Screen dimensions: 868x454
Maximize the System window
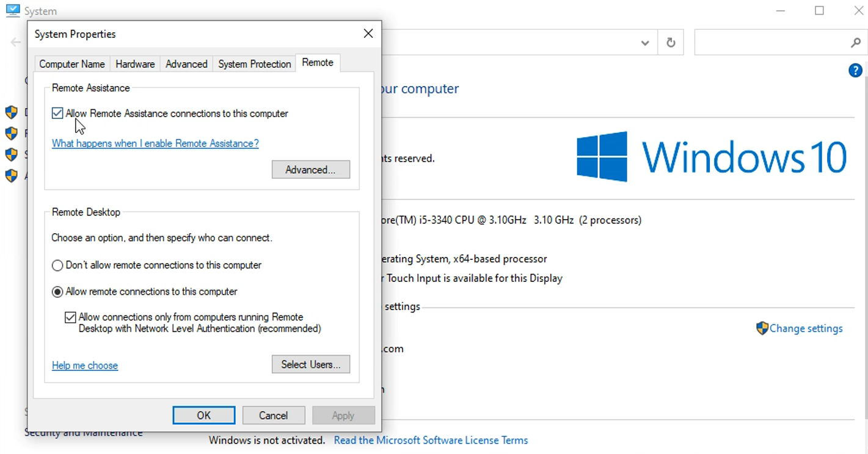tap(819, 10)
